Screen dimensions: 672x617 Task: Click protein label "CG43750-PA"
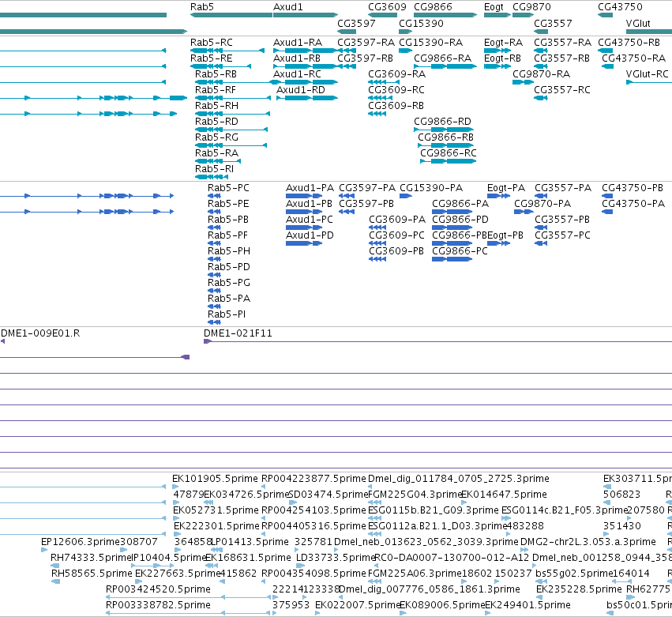[x=633, y=204]
